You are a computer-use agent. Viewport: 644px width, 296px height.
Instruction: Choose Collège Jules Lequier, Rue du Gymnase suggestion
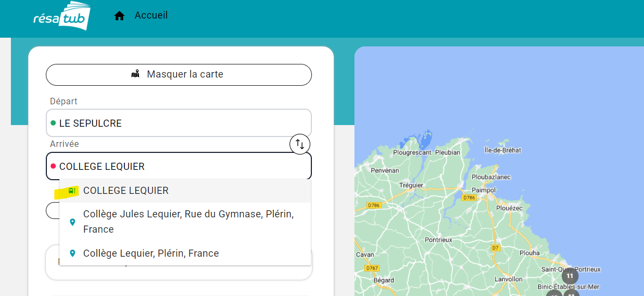[x=188, y=221]
